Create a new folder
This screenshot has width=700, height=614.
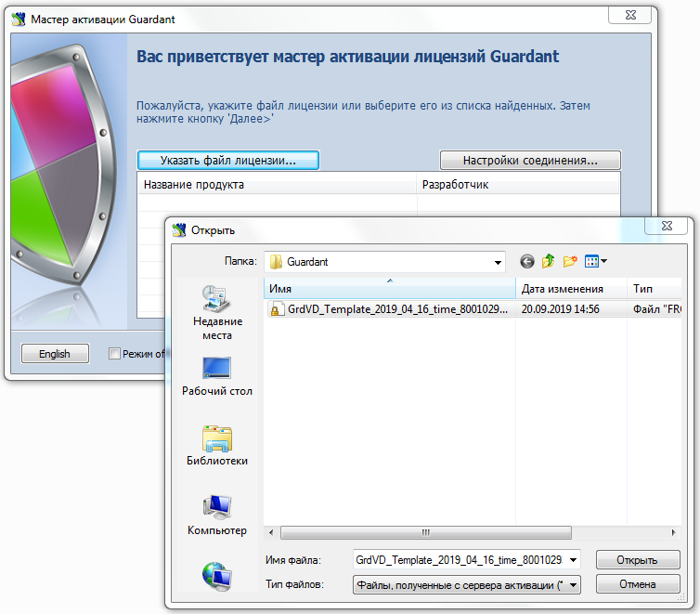coord(570,262)
